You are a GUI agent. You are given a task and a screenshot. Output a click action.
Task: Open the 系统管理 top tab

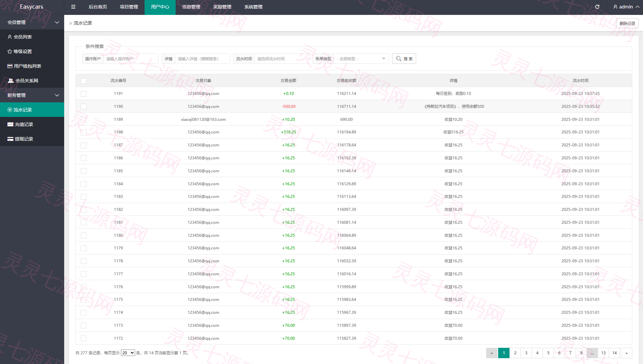253,7
